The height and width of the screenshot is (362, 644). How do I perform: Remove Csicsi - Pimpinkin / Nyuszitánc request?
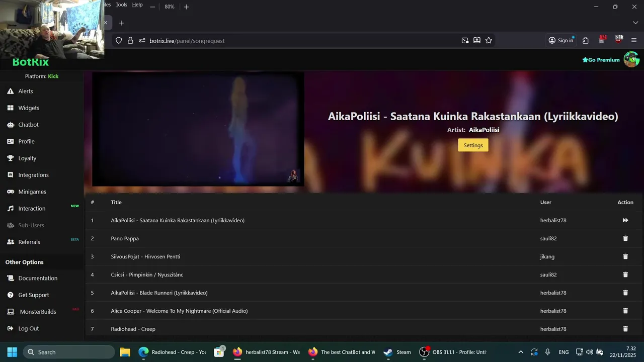[x=625, y=275]
